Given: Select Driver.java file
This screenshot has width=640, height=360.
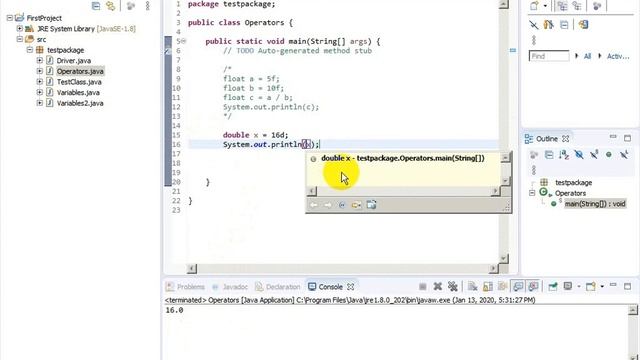Looking at the screenshot, I should point(73,60).
